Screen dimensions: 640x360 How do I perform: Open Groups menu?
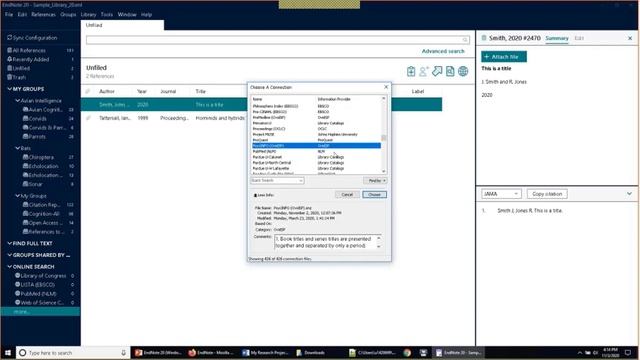coord(68,14)
